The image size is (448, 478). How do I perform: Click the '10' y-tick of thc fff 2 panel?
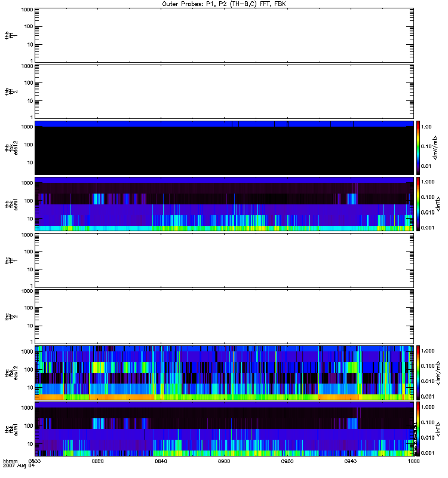coord(30,326)
